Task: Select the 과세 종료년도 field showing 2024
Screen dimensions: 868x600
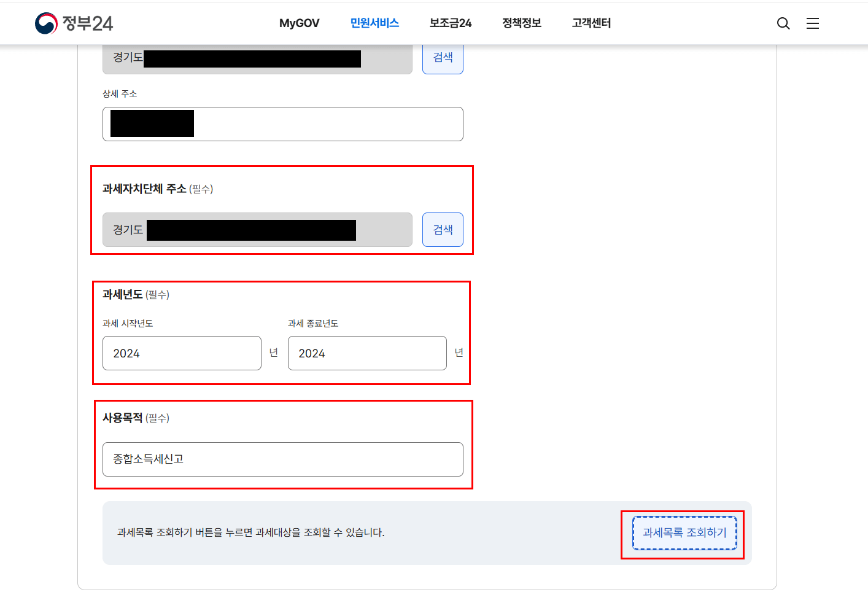Action: pyautogui.click(x=367, y=353)
